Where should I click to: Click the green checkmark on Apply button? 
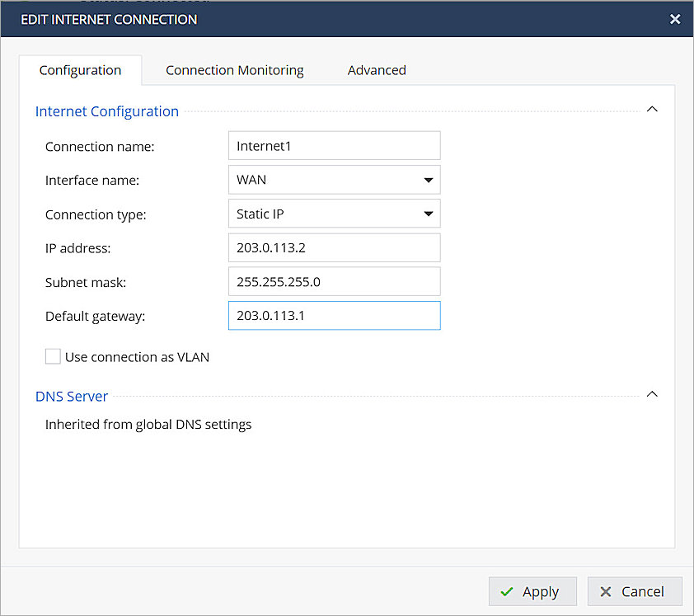coord(509,591)
